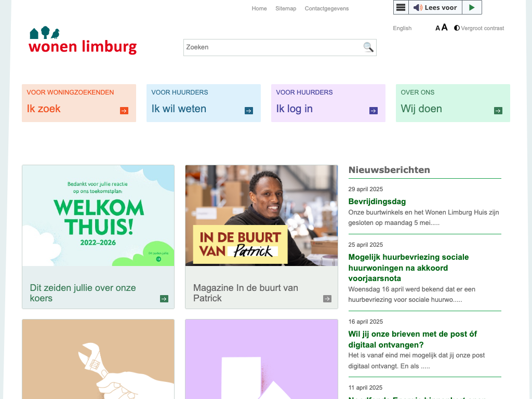Open the In de buurt van Patrick image

(261, 216)
